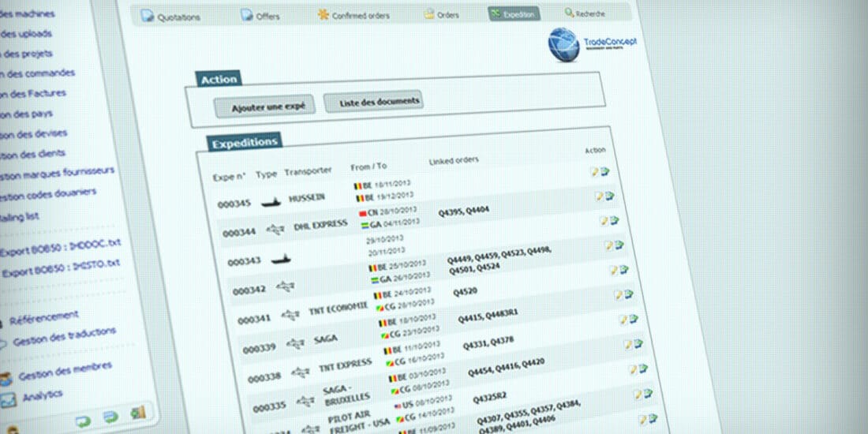The width and height of the screenshot is (868, 434).
Task: Click the green arrow icon for expedition 000338
Action: click(x=634, y=319)
